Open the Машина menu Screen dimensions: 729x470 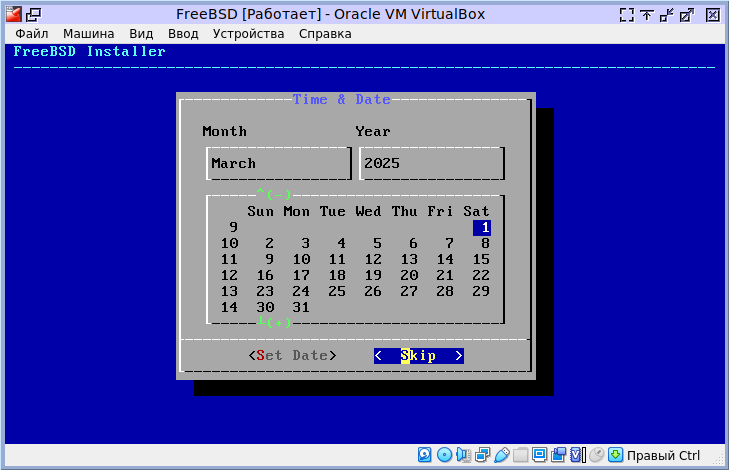[88, 34]
